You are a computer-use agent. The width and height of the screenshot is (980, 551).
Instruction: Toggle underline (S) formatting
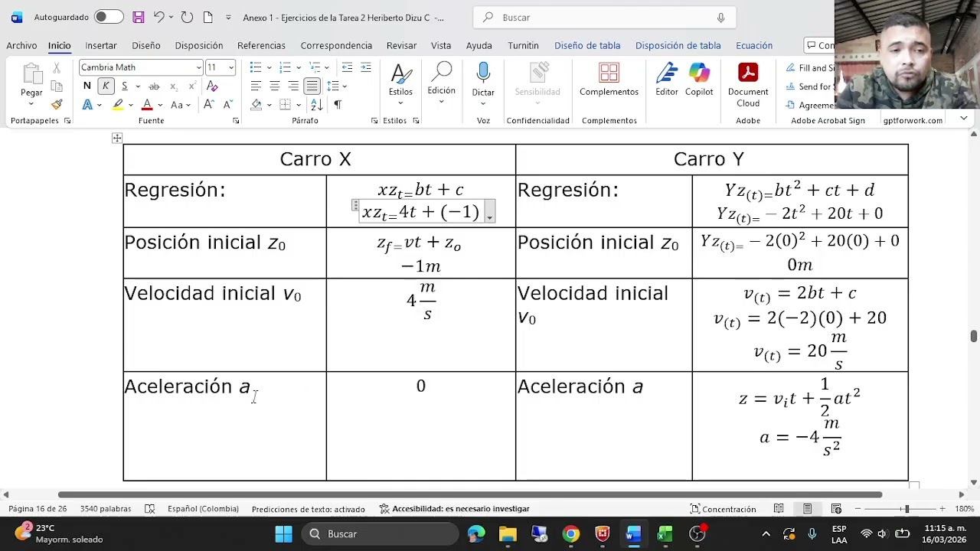pos(125,86)
